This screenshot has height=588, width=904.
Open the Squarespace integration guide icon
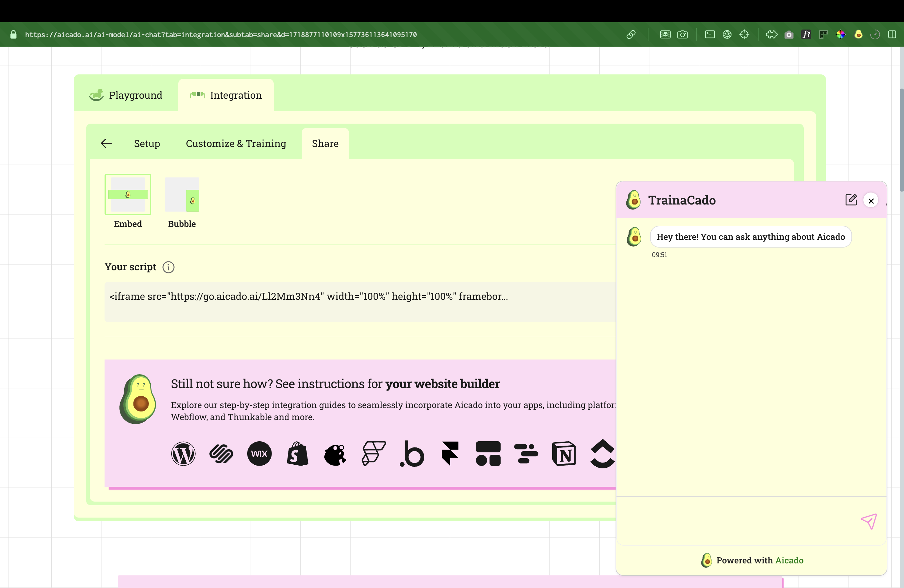click(221, 454)
